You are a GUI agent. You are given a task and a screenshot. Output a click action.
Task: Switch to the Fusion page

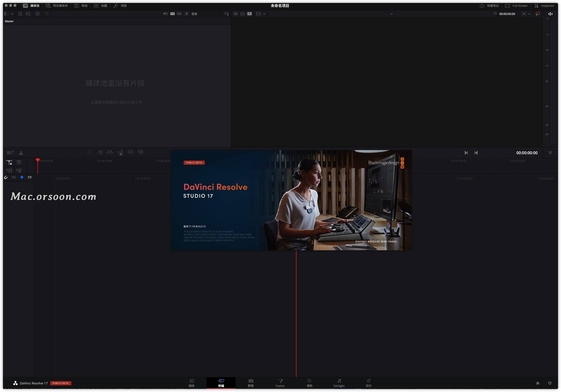[280, 383]
